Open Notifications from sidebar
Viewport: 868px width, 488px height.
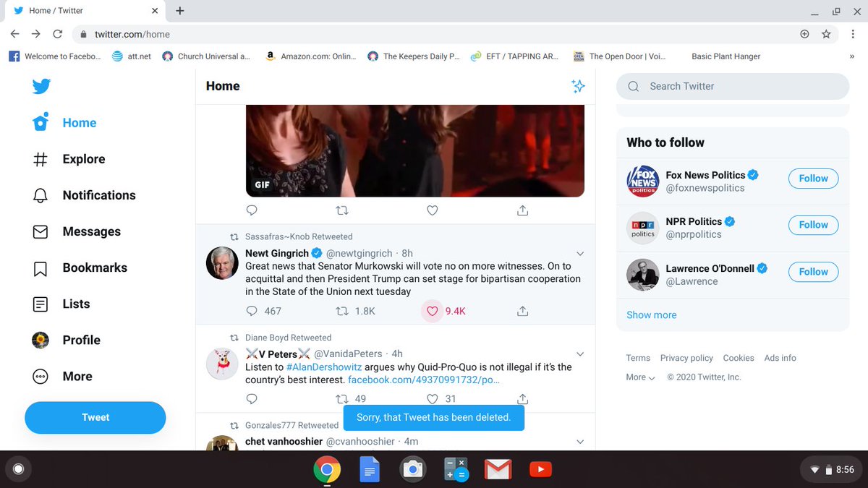tap(84, 195)
